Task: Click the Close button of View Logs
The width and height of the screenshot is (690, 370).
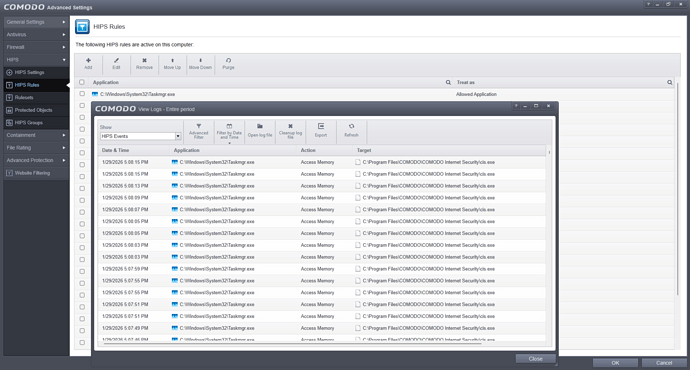Action: point(535,359)
